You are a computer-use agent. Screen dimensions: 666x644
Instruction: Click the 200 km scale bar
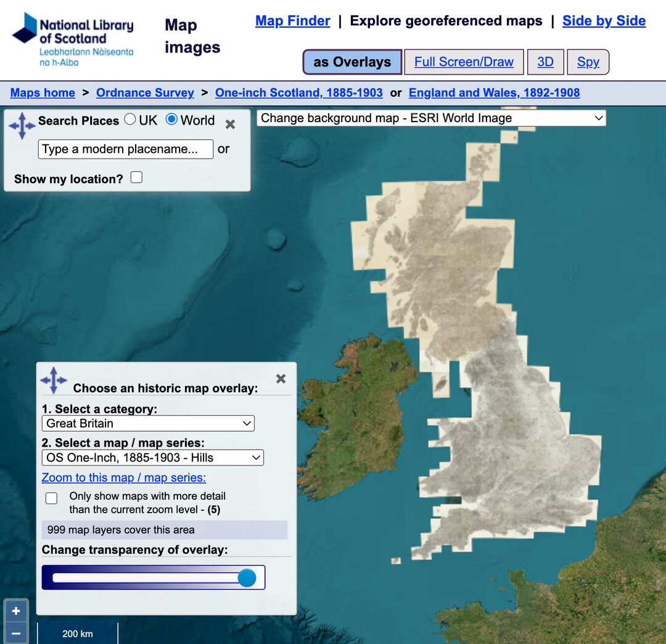click(78, 634)
